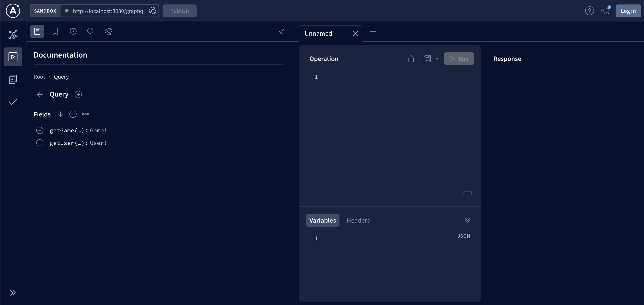
Task: Open save operation dropdown arrow
Action: tap(437, 59)
